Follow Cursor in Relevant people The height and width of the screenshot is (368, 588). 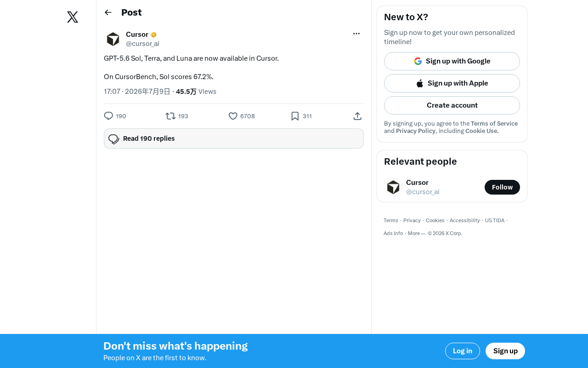click(x=502, y=187)
